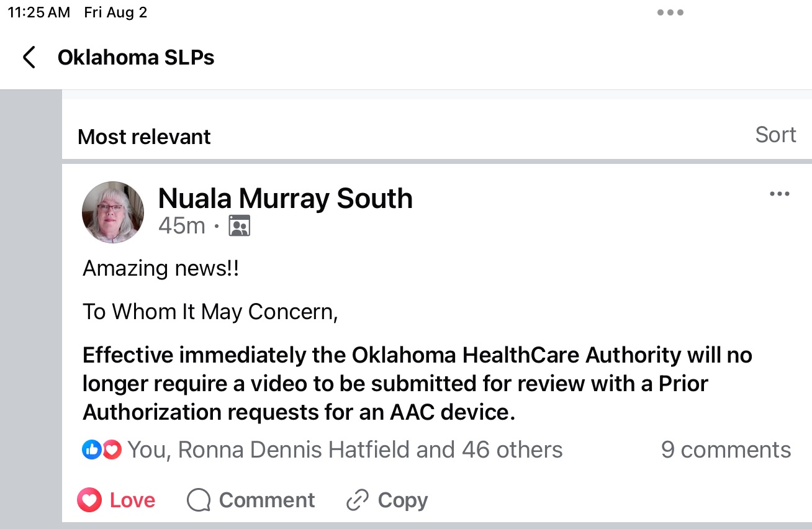Click the small red heart reaction badge

(112, 450)
